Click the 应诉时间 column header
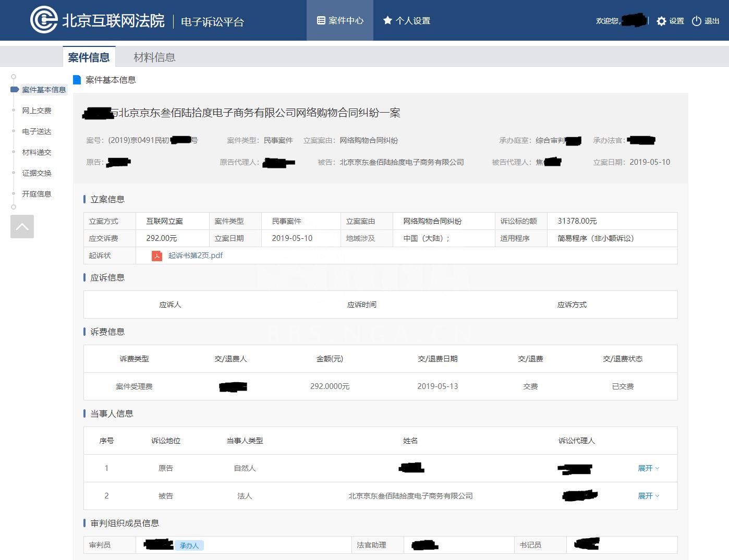Screen dimensions: 729x560 click(362, 305)
